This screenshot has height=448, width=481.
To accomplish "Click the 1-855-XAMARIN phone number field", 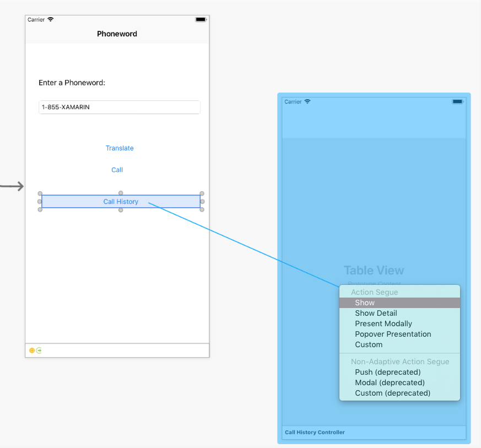I will tap(119, 107).
